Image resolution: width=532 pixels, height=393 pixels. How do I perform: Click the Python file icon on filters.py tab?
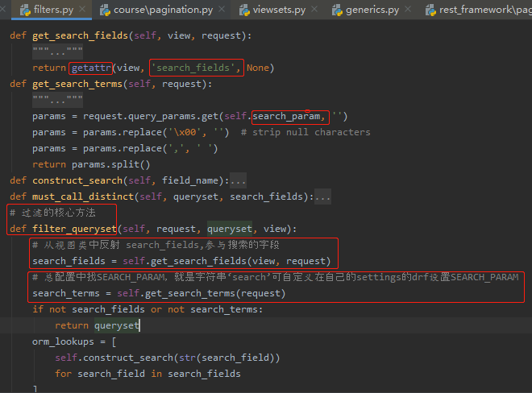coord(25,10)
